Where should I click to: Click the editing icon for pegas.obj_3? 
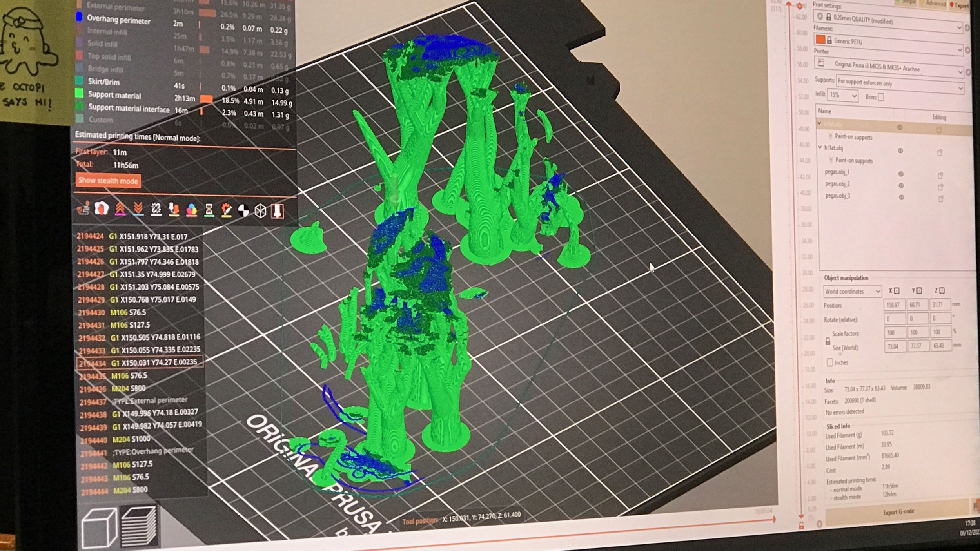[941, 199]
